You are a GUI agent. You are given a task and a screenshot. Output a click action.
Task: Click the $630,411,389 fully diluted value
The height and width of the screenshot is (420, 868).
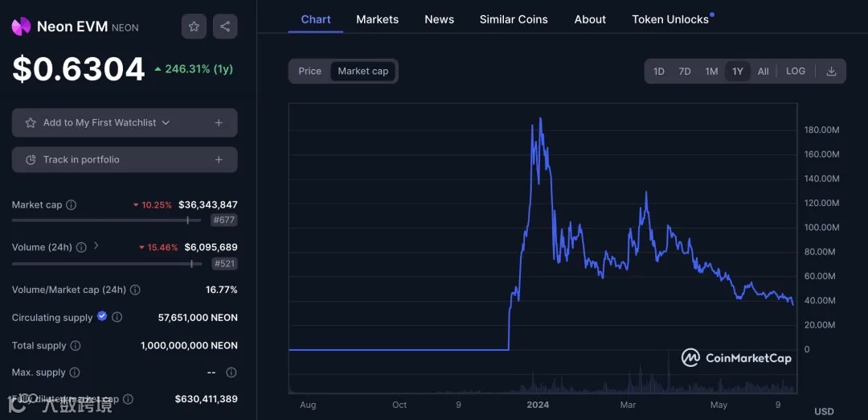click(x=206, y=399)
